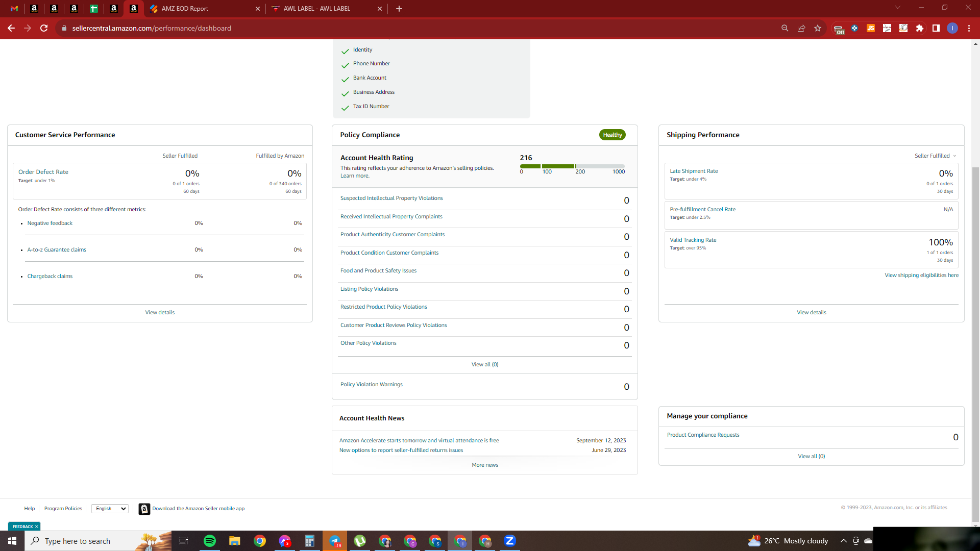Screen dimensions: 980x551
Task: Open the Pre-fulfillment Cancel Rate link
Action: tap(702, 209)
